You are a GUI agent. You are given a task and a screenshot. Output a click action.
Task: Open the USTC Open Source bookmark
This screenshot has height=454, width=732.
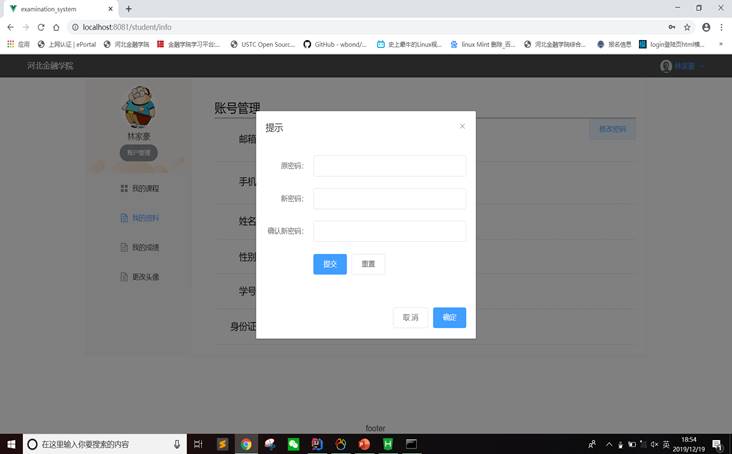(263, 44)
